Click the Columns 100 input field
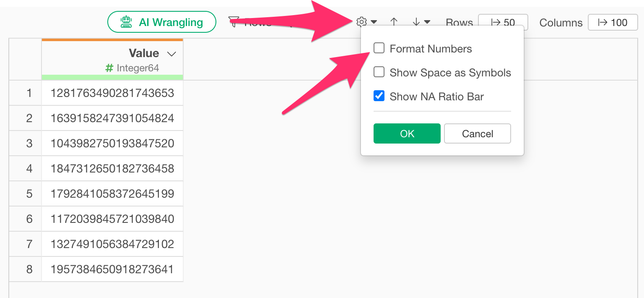 (x=613, y=22)
